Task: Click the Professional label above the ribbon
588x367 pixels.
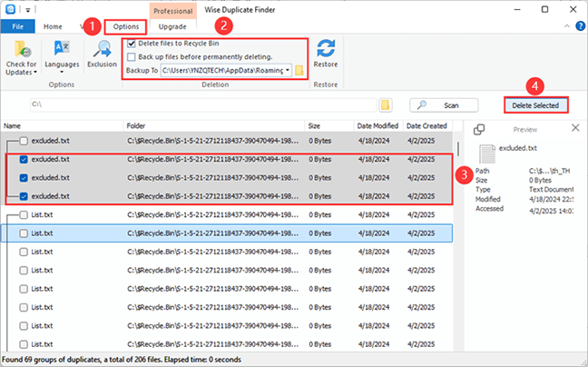Action: tap(173, 11)
